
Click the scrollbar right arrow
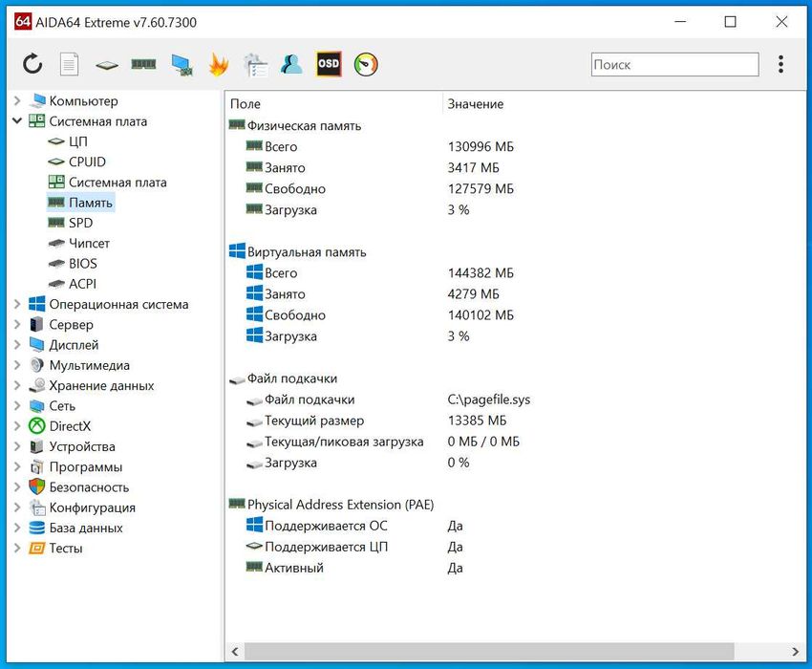[x=796, y=652]
